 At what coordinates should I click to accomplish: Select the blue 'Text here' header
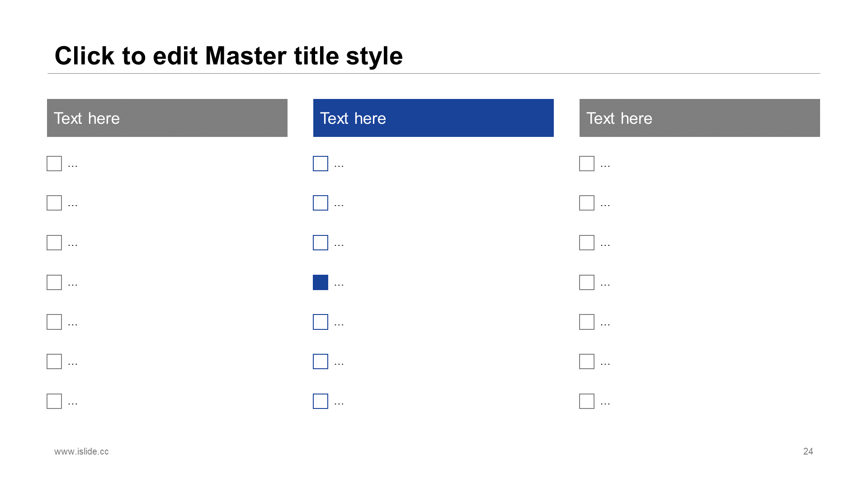[434, 117]
